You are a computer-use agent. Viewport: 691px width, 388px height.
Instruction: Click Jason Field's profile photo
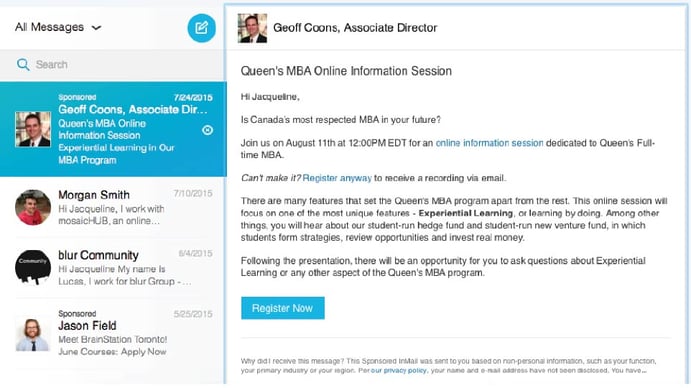[33, 335]
